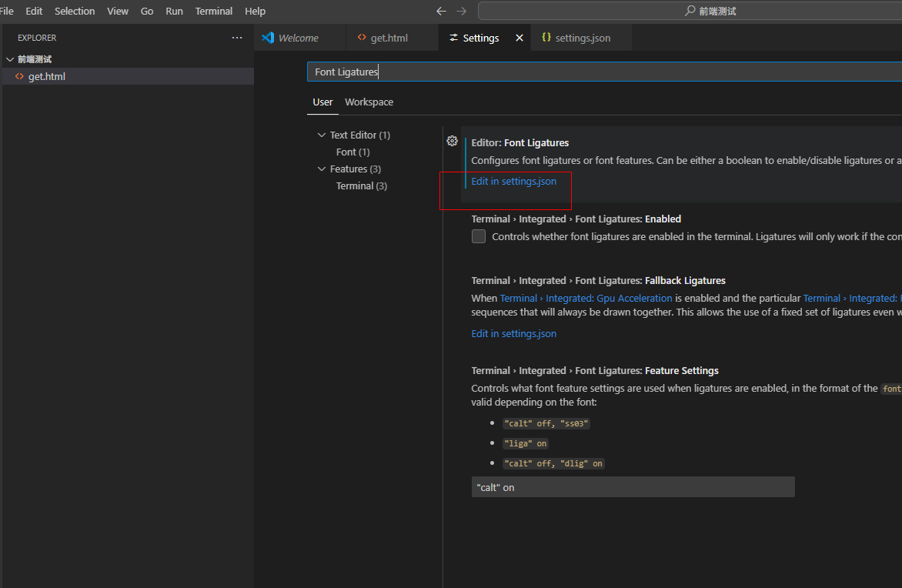Open the Go menu
Image resolution: width=902 pixels, height=588 pixels.
pyautogui.click(x=147, y=11)
